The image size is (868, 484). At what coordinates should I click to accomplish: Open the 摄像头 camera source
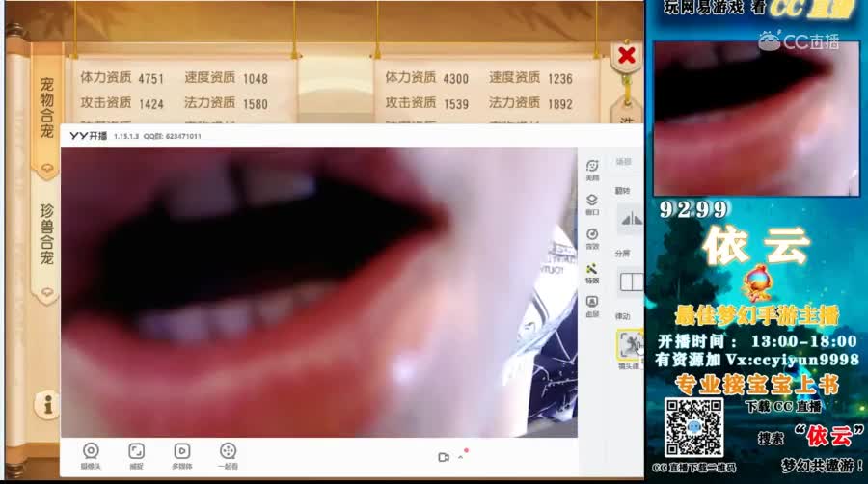click(x=91, y=456)
